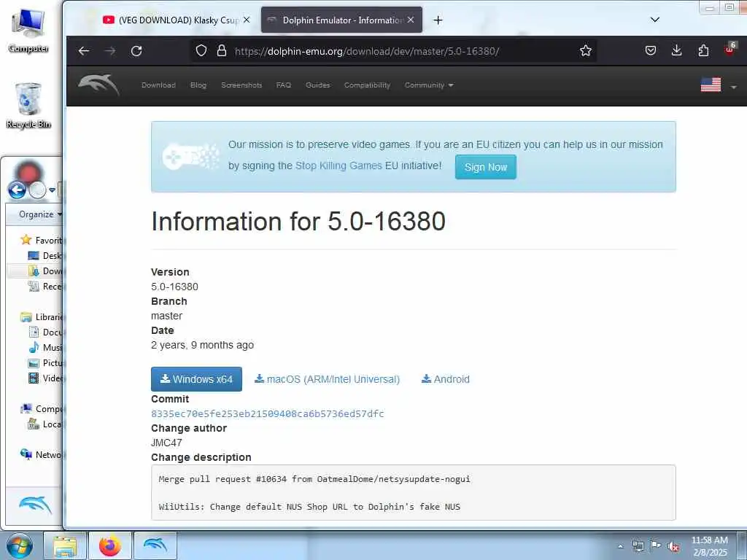The image size is (747, 560).
Task: Click the red uBlock extension icon
Action: 729,50
